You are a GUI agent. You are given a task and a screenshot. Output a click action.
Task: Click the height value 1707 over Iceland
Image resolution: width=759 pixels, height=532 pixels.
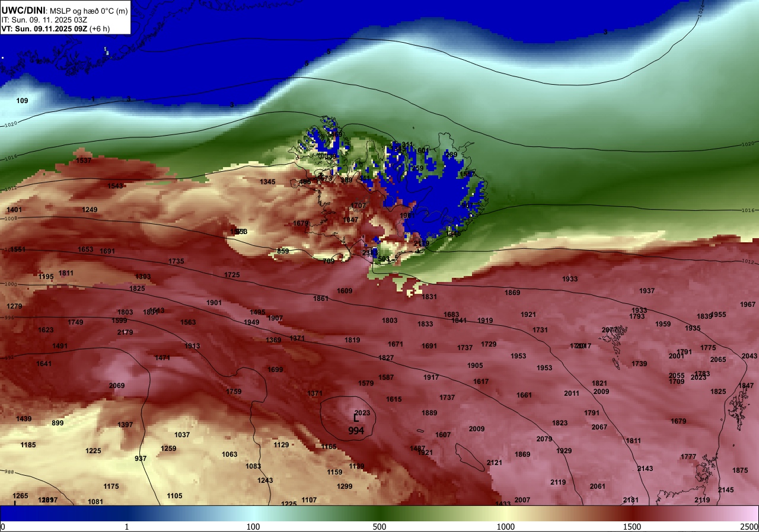click(358, 206)
